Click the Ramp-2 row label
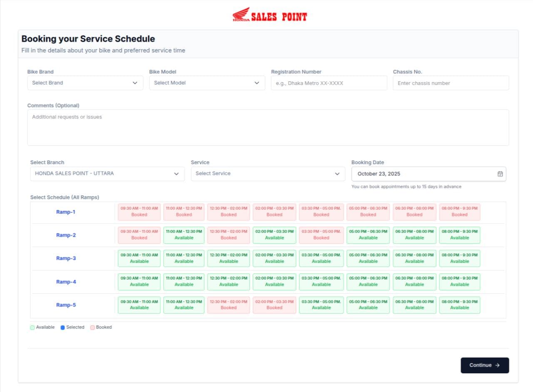 pyautogui.click(x=66, y=235)
